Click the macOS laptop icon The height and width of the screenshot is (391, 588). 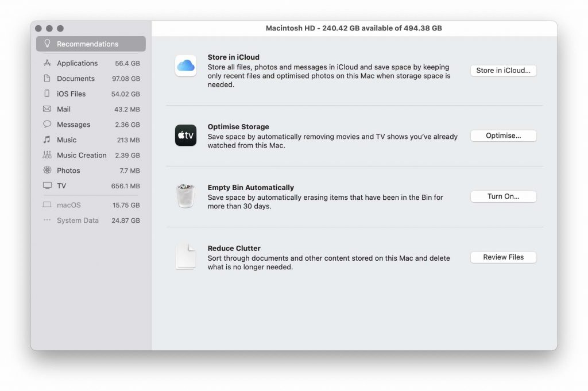pyautogui.click(x=47, y=204)
